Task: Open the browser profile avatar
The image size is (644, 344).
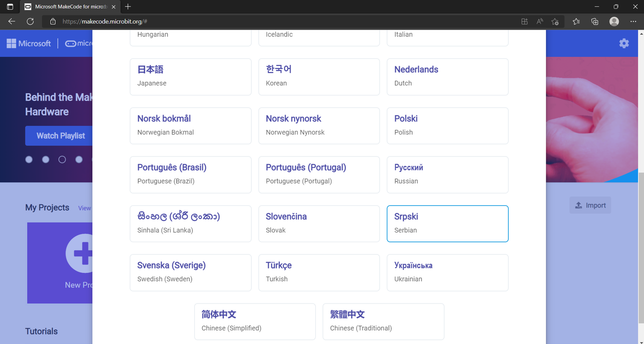Action: [614, 22]
